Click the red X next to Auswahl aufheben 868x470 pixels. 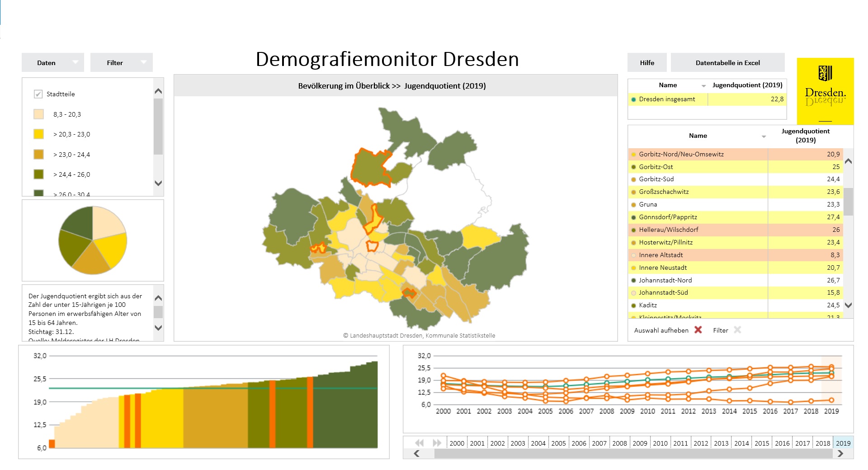tap(698, 330)
